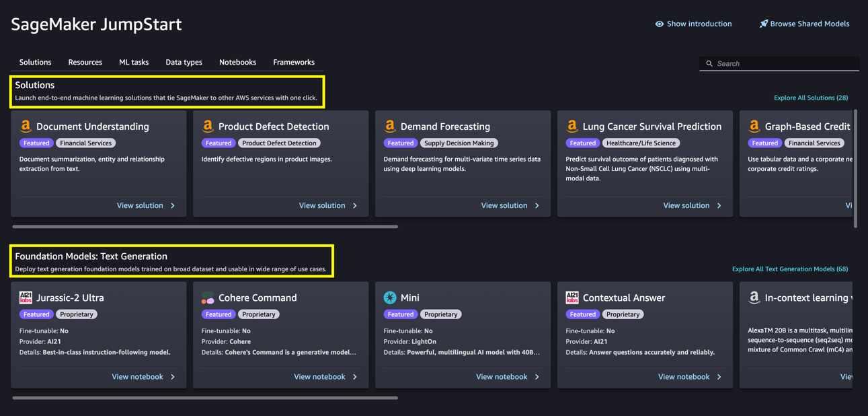The image size is (868, 416).
Task: Click the rocket icon for Browse Shared Models
Action: coord(764,24)
